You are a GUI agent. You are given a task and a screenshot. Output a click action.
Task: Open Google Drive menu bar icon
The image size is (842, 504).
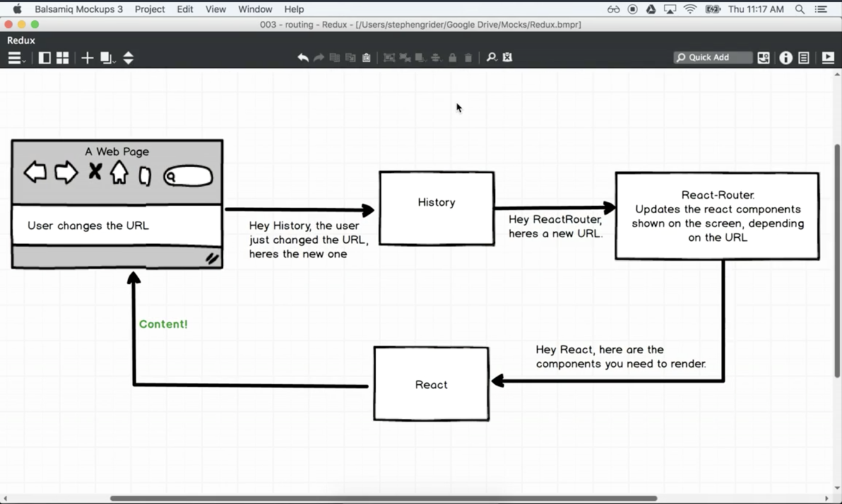click(x=651, y=9)
